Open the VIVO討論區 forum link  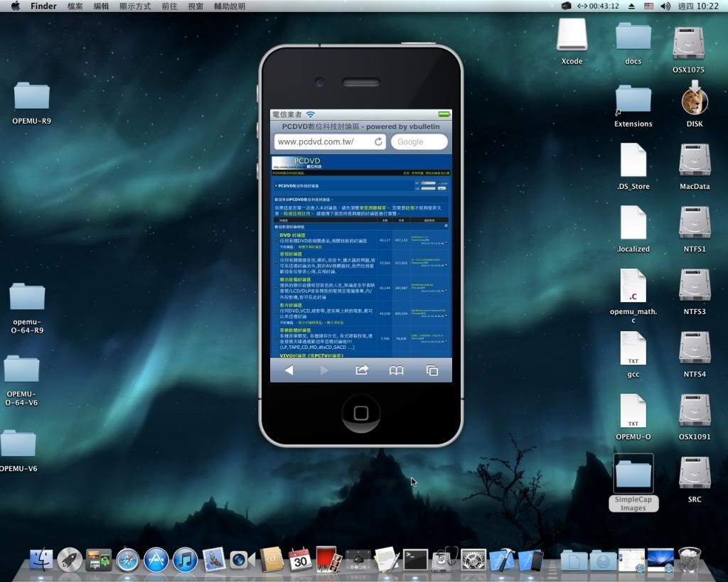pos(311,355)
